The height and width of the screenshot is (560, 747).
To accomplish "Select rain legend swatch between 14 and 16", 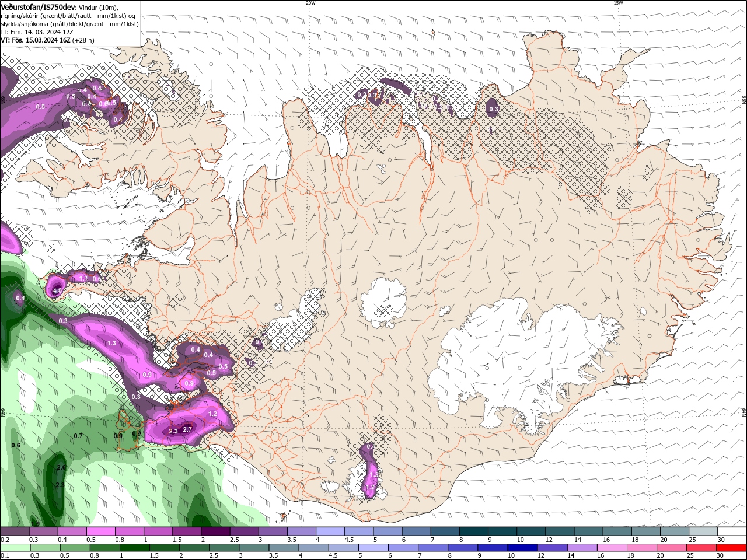I will [x=584, y=548].
